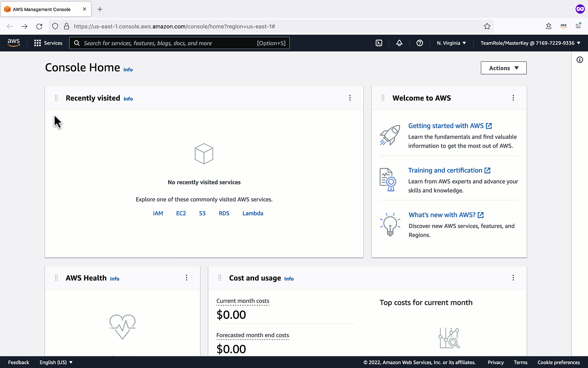Image resolution: width=588 pixels, height=368 pixels.
Task: Reload the page with refresh icon
Action: (39, 26)
